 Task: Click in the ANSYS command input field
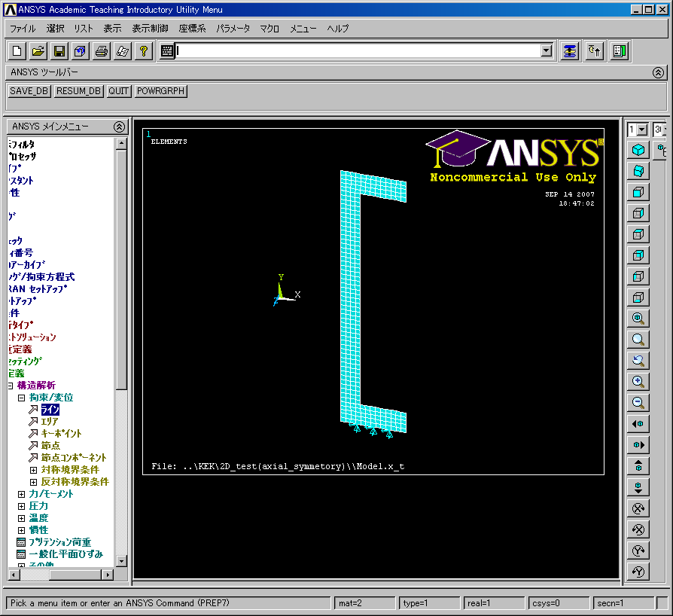coord(358,51)
